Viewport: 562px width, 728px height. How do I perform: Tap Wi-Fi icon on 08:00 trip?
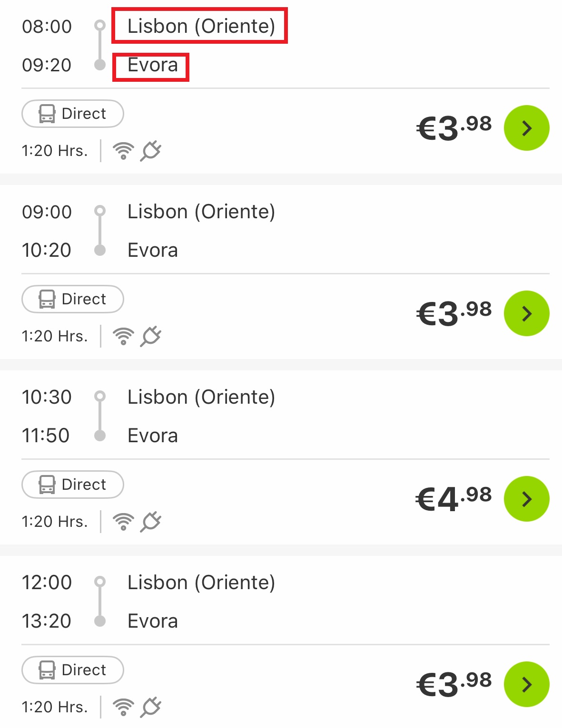pos(123,151)
